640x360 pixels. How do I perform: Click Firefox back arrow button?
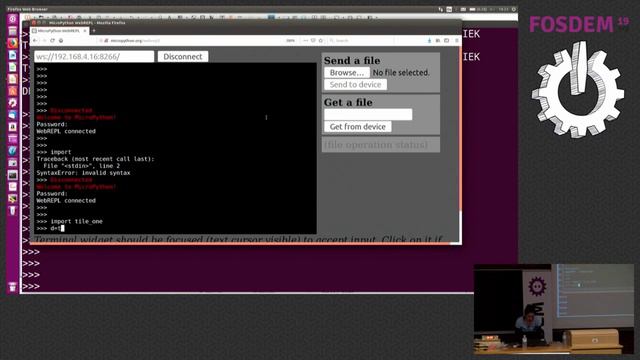[36, 41]
